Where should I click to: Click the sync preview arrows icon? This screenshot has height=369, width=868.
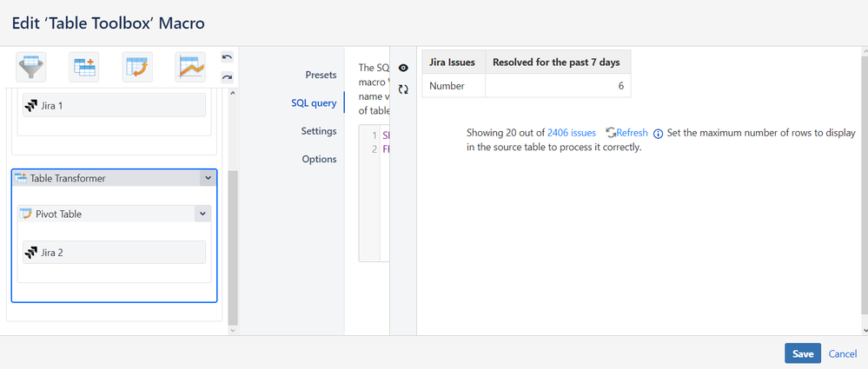click(403, 89)
